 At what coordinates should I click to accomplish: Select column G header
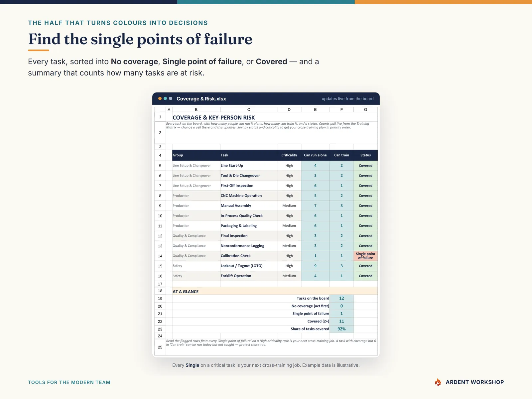(365, 109)
